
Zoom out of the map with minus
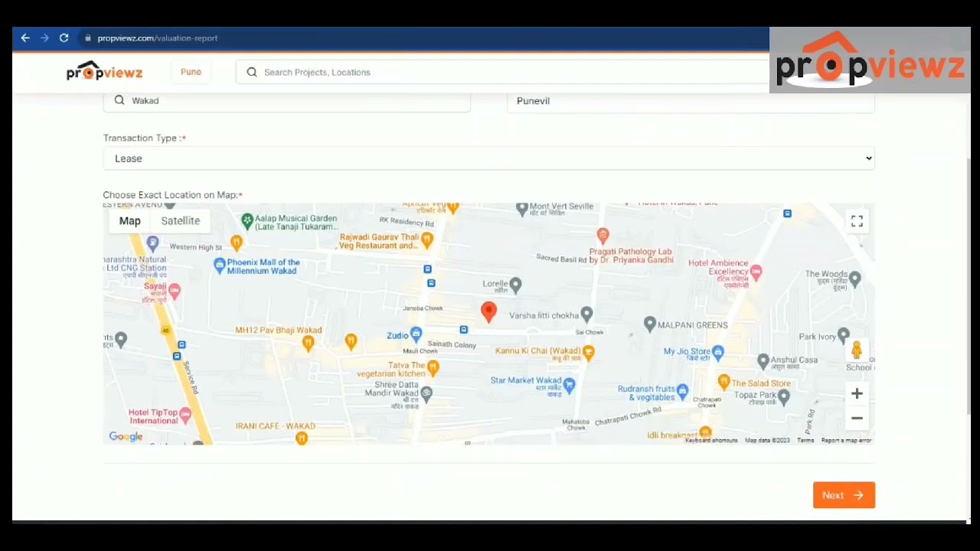857,418
